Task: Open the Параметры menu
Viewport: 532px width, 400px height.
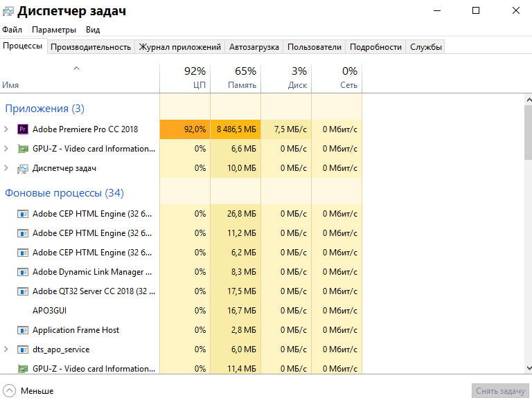Action: (x=54, y=30)
